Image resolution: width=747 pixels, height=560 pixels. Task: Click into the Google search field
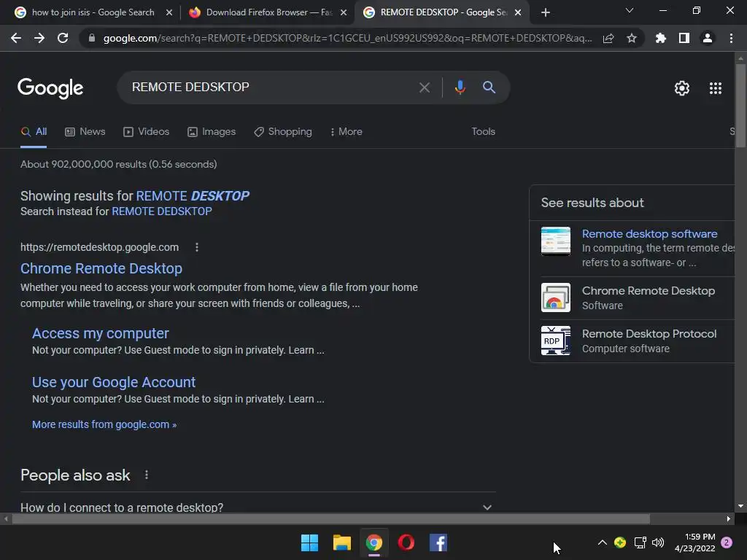click(x=271, y=87)
